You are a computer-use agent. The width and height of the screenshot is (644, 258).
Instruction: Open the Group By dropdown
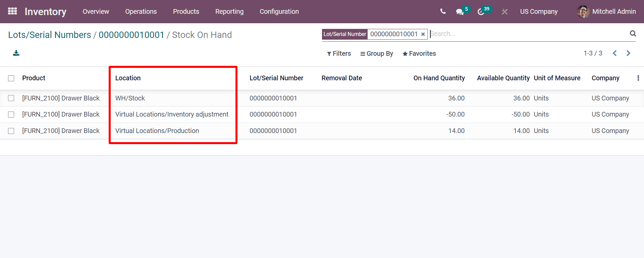(x=376, y=54)
